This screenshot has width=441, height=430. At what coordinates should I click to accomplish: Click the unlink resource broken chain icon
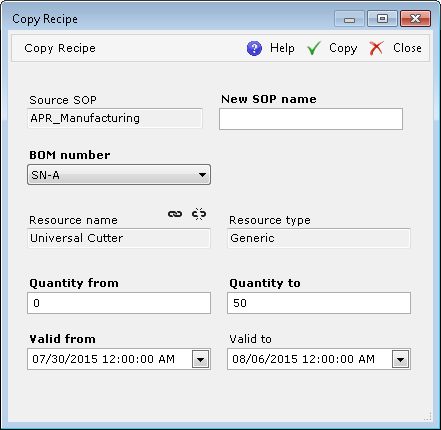point(199,214)
